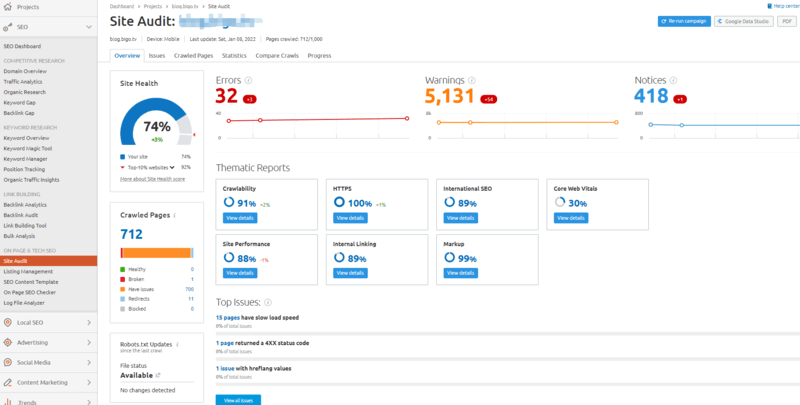Open Keyword Magic Tool in sidebar

pos(28,148)
